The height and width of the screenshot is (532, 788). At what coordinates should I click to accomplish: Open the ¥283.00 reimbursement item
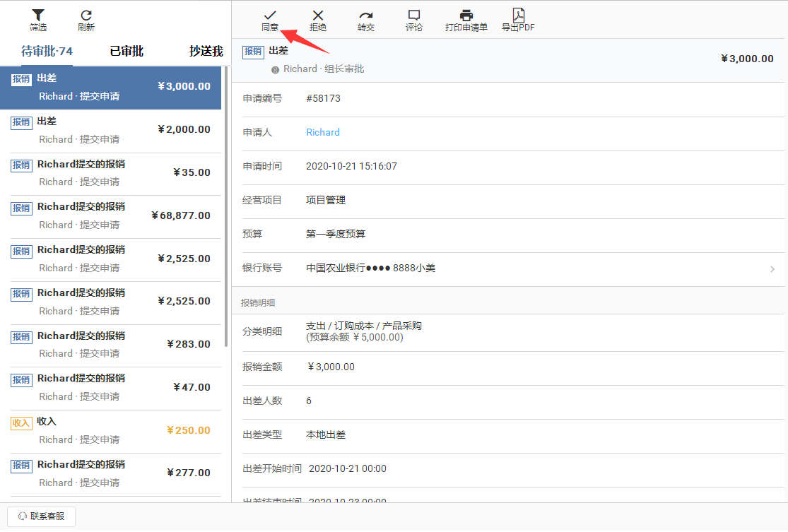click(110, 345)
